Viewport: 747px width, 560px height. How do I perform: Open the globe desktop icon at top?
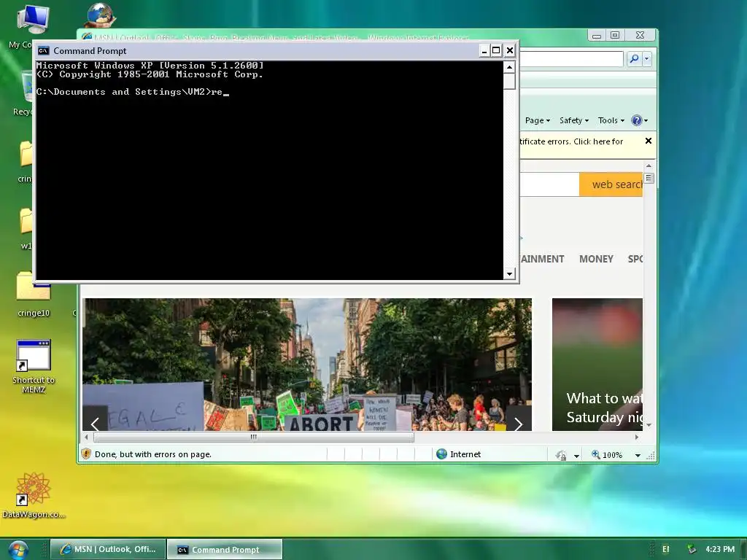coord(101,15)
